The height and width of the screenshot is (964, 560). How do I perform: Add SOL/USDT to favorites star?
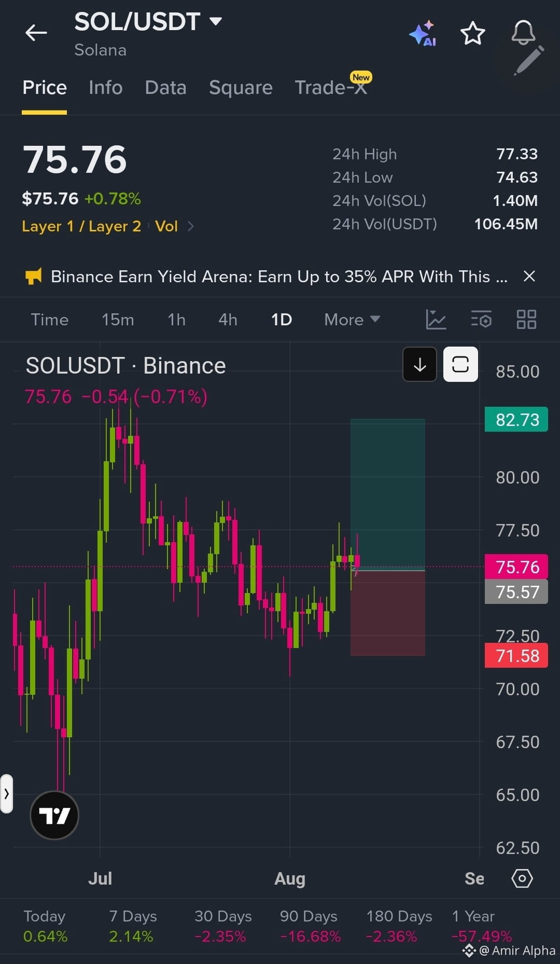(473, 33)
